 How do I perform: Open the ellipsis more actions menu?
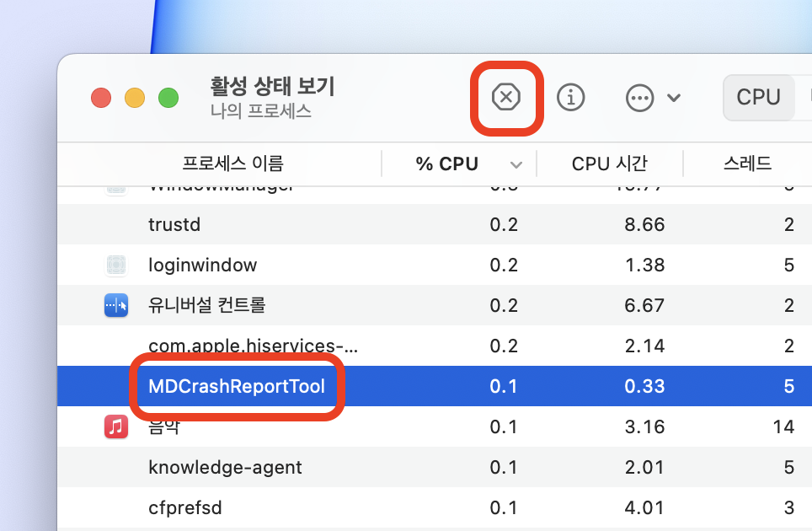(639, 98)
